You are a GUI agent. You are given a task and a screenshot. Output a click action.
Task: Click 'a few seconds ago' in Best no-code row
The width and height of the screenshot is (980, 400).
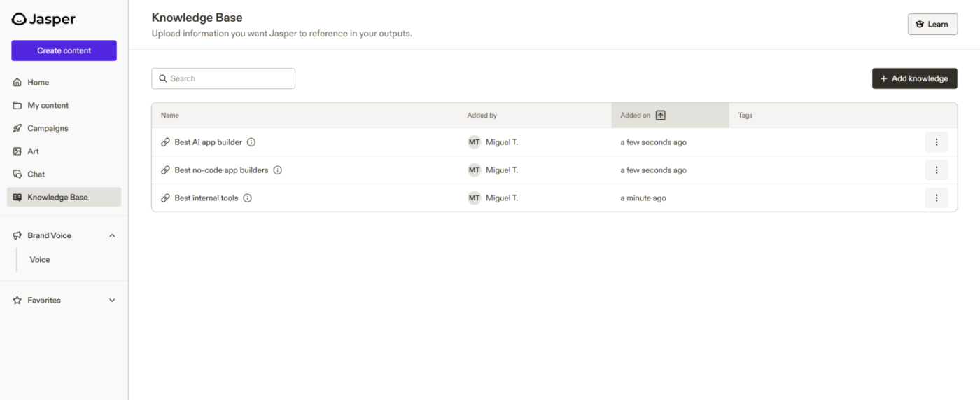coord(654,170)
